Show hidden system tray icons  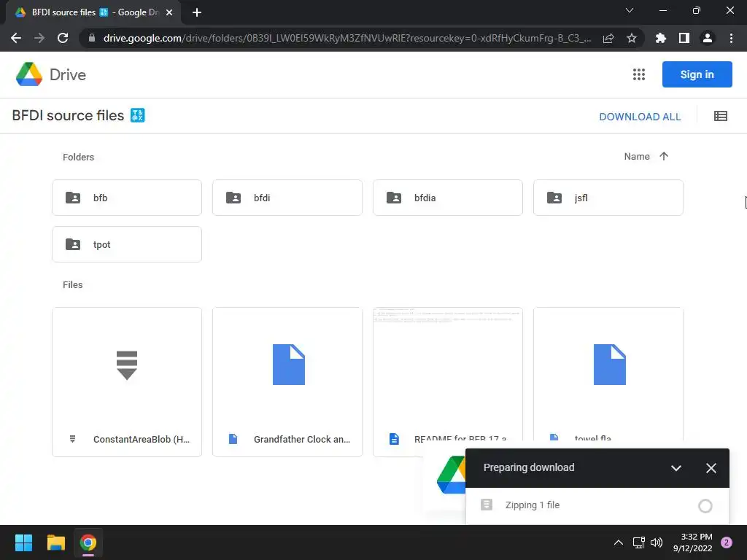619,542
